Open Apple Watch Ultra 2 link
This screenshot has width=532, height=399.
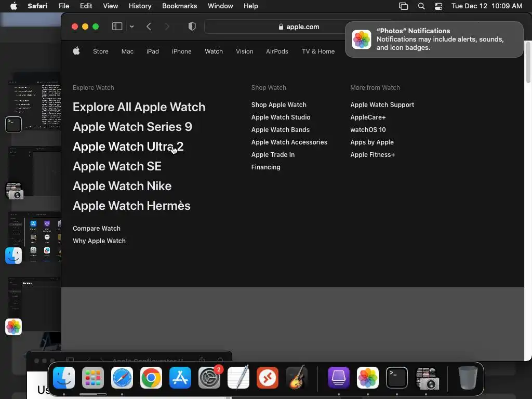tap(128, 147)
